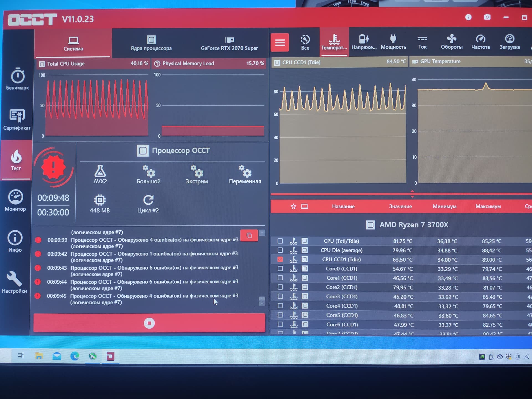Click the graph panel divider handle

412,194
